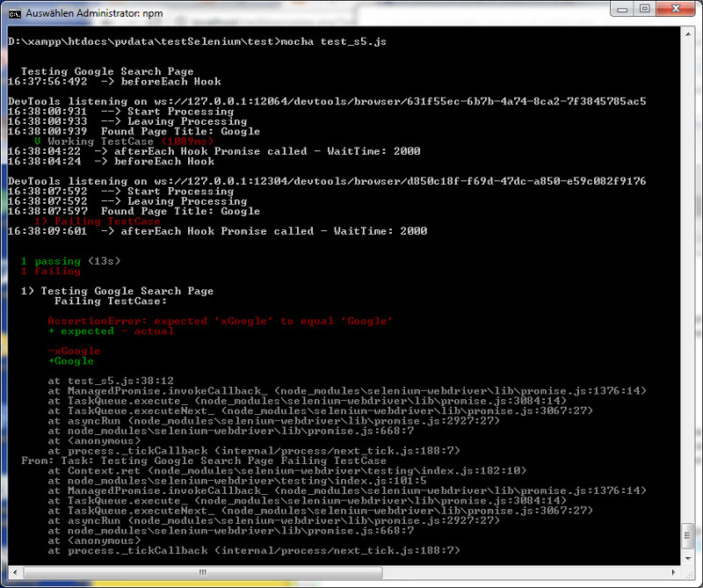This screenshot has height=588, width=703.
Task: Close the Administrator npm console window
Action: click(x=676, y=9)
